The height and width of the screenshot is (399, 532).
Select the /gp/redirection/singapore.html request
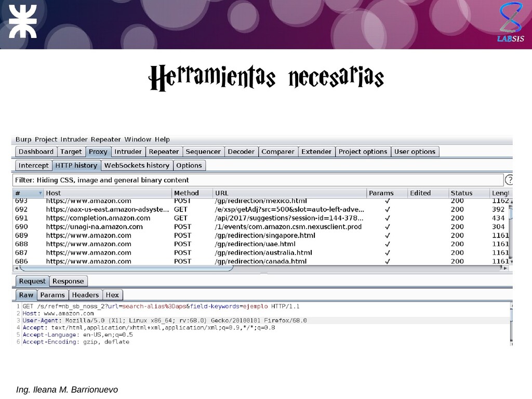(x=261, y=235)
